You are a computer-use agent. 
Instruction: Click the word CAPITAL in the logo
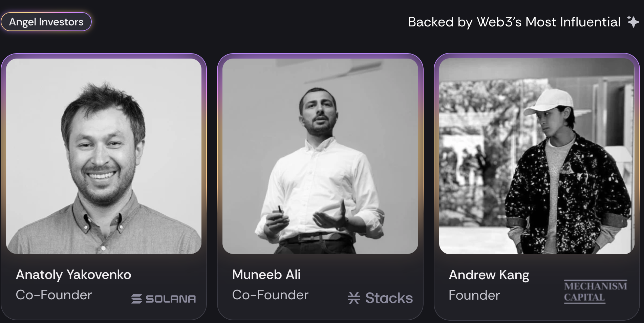point(584,297)
